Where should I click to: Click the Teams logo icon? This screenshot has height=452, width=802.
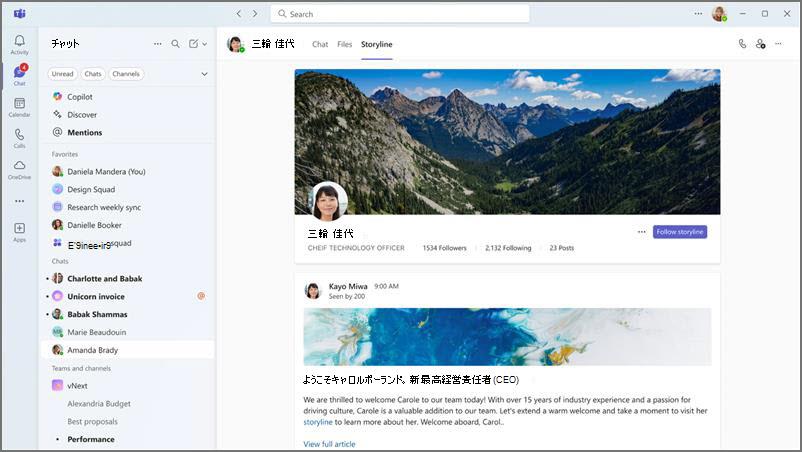pyautogui.click(x=19, y=14)
